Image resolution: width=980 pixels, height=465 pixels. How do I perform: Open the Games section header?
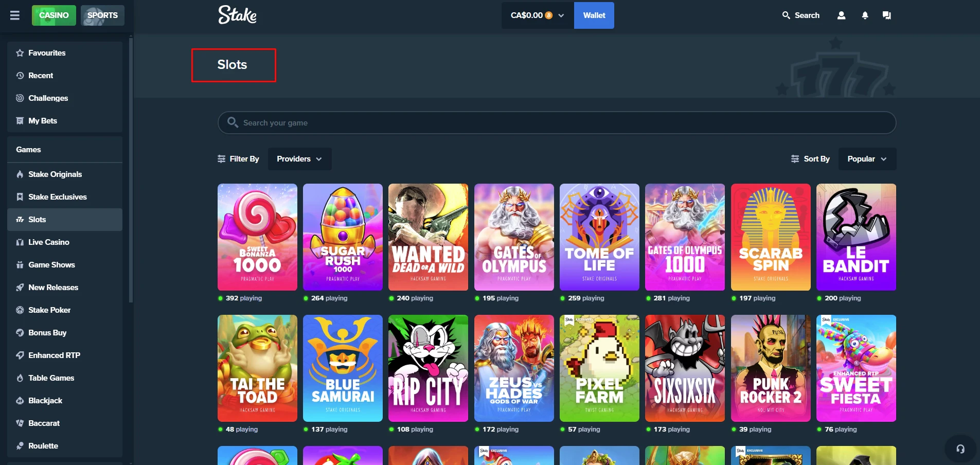pyautogui.click(x=28, y=150)
